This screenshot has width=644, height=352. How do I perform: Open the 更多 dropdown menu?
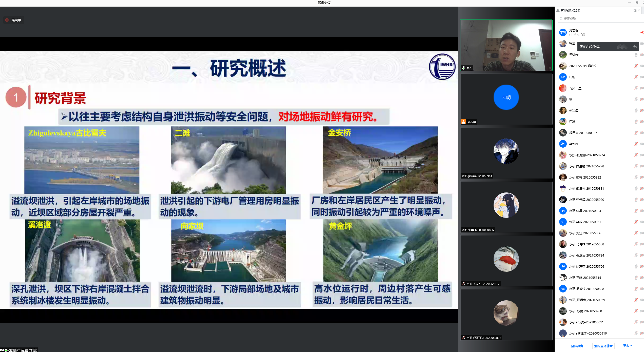tap(628, 346)
